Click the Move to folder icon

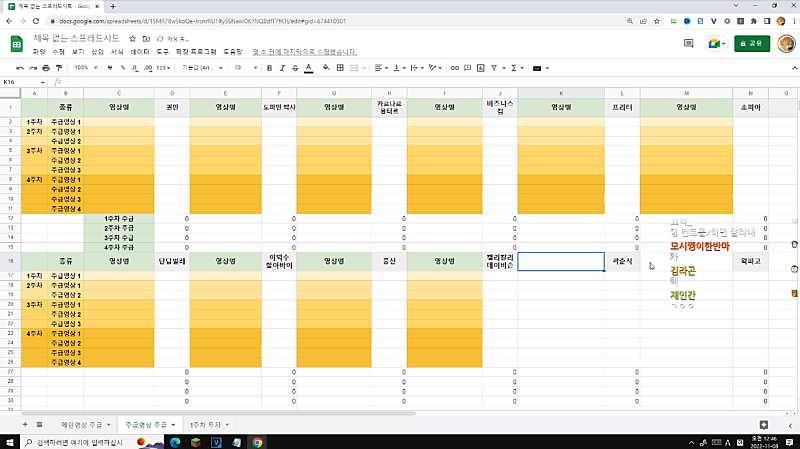click(x=146, y=39)
